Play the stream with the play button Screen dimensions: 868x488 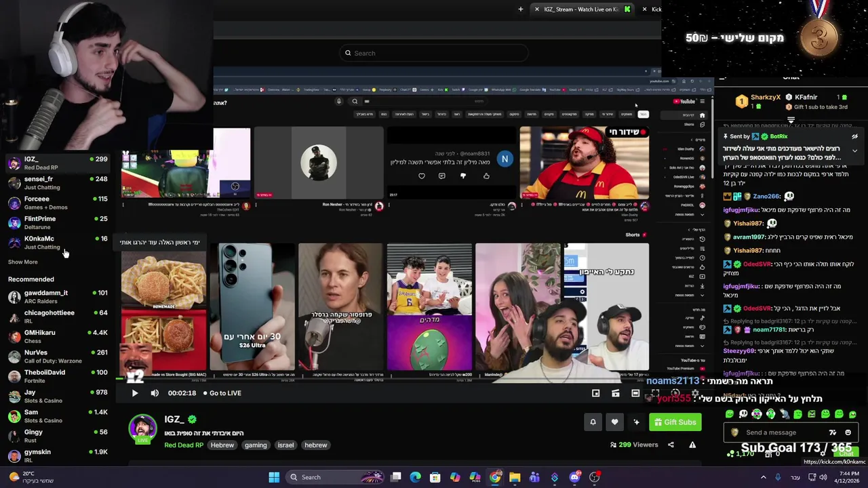click(134, 393)
